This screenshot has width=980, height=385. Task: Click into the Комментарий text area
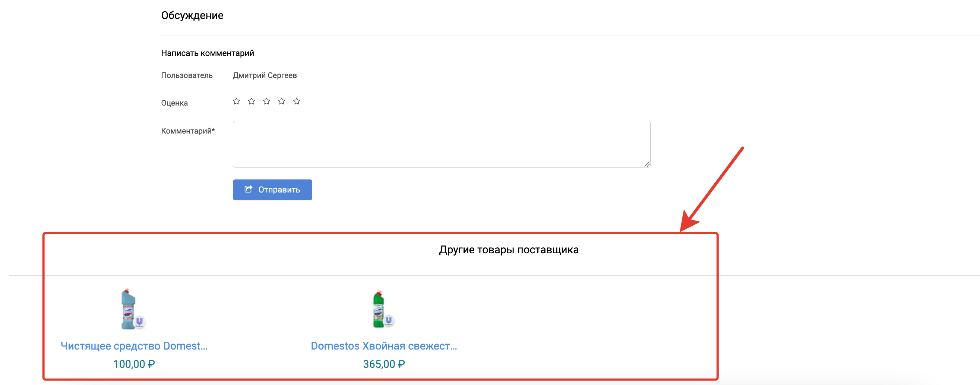(441, 144)
